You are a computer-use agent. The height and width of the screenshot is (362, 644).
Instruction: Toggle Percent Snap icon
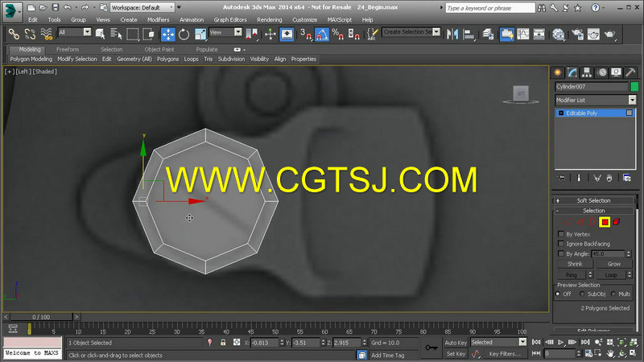tap(337, 34)
